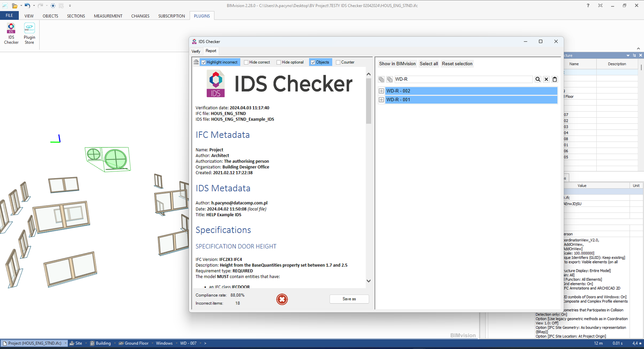The image size is (644, 349).
Task: Click the first stacked-squares icon left of search
Action: pyautogui.click(x=381, y=79)
